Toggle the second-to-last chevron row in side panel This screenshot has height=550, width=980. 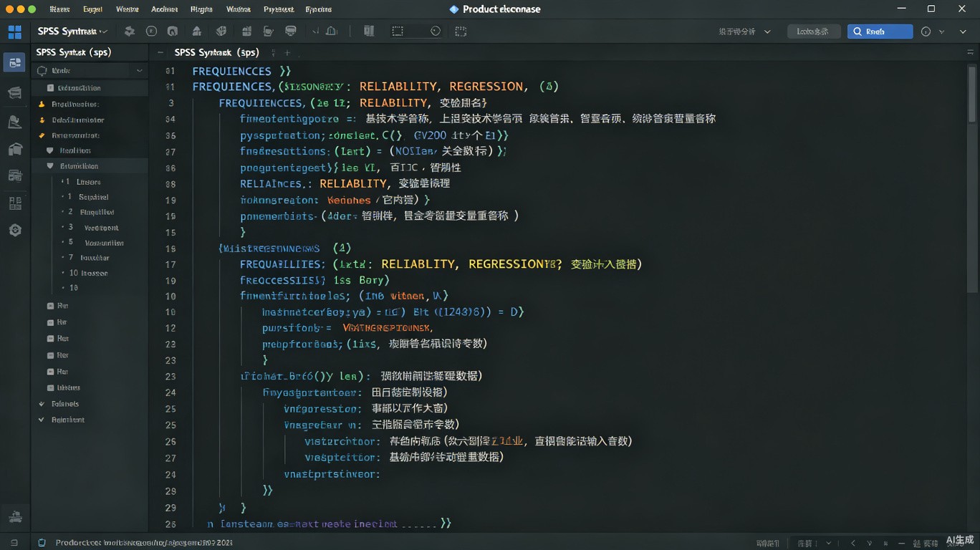(42, 404)
